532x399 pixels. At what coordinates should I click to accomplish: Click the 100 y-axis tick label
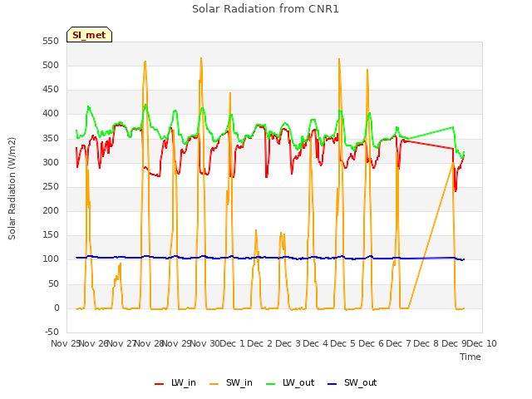click(51, 259)
